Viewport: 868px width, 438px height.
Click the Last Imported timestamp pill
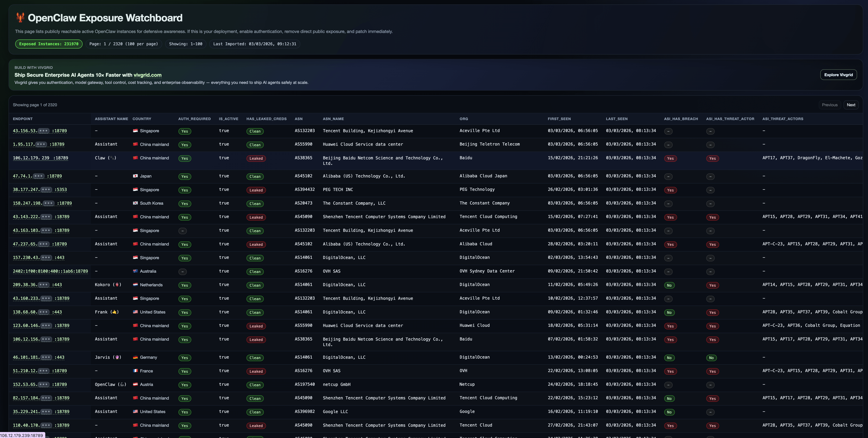254,44
